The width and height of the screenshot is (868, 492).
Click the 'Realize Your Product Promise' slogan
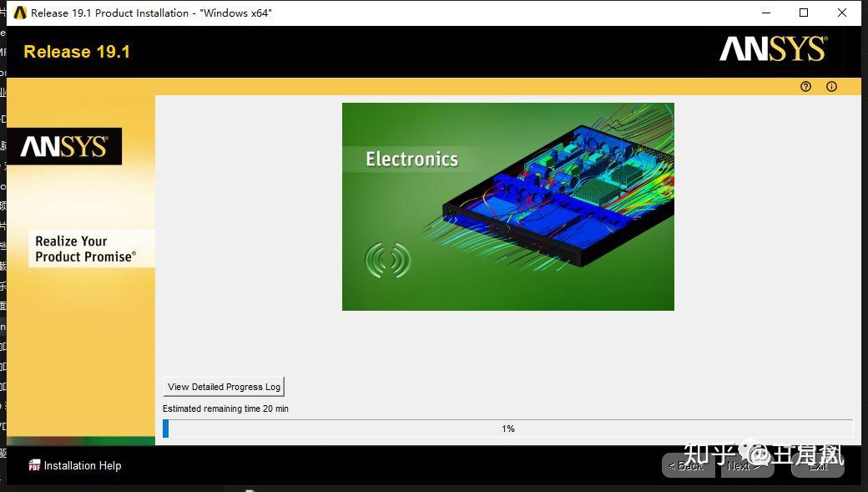pyautogui.click(x=86, y=249)
